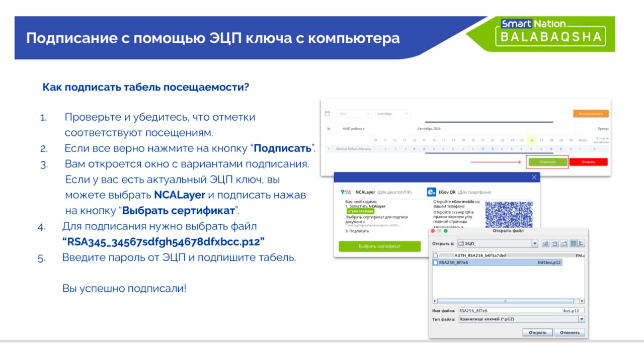
Task: Close the signing options popup with X
Action: click(534, 178)
